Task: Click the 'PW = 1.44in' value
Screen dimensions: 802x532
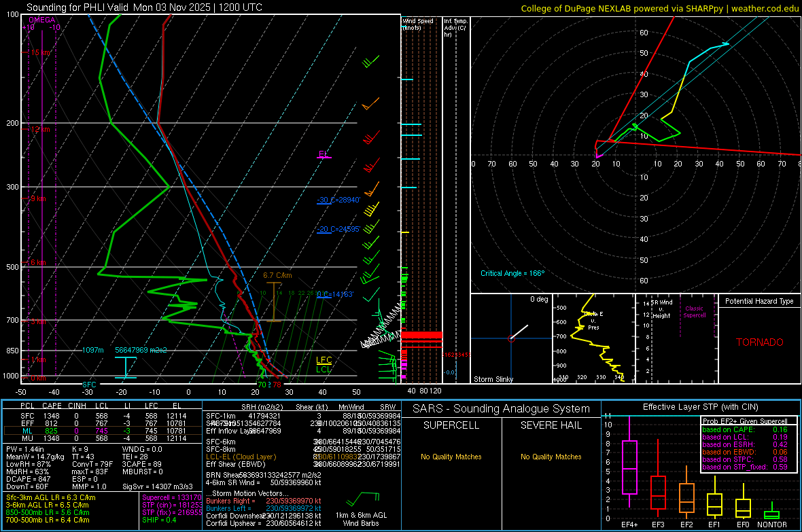Action: (26, 449)
